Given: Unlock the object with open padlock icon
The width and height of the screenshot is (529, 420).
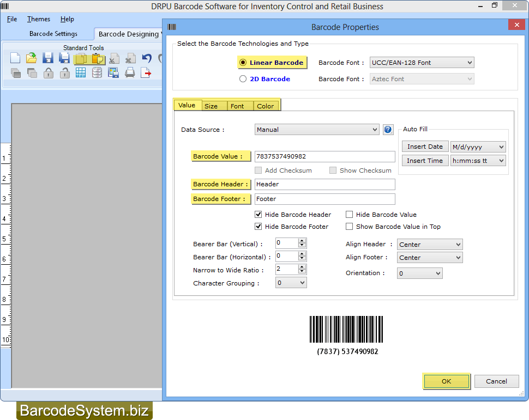Looking at the screenshot, I should pyautogui.click(x=64, y=73).
